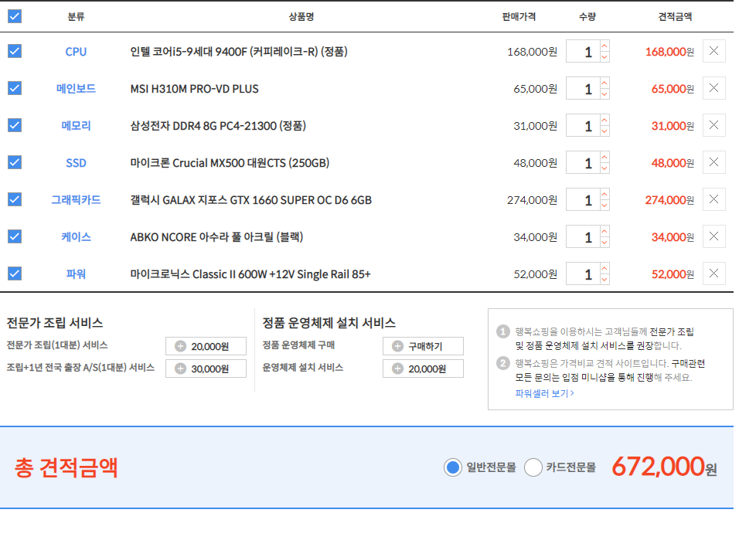Viewport: 756px width, 557px height.
Task: Uncheck the 메인보드 row checkbox
Action: tap(15, 88)
